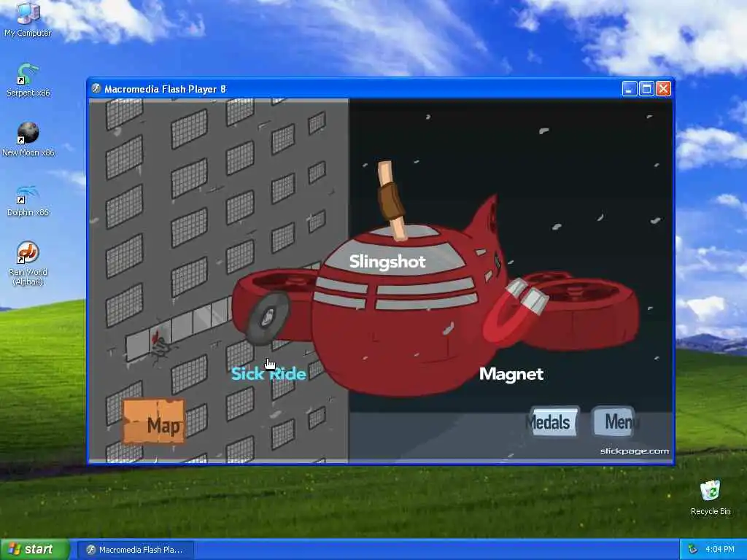Click the Flash Player title bar icon
Screen dimensions: 747x560
pyautogui.click(x=96, y=88)
